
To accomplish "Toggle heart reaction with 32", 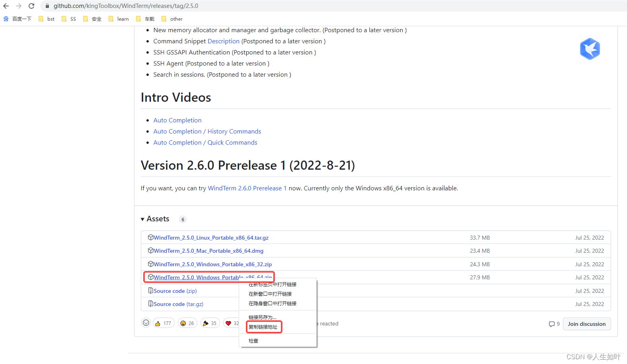I will coord(232,323).
